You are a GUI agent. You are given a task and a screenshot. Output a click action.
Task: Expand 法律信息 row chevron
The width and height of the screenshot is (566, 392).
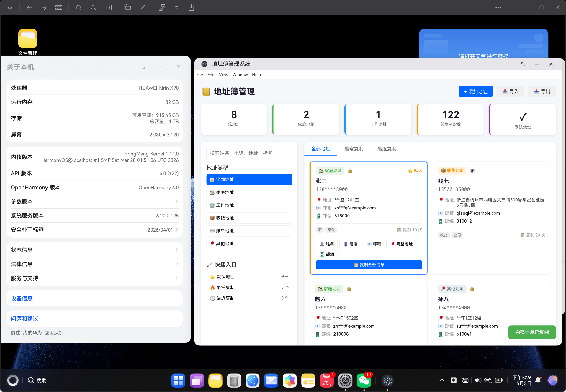coord(176,264)
